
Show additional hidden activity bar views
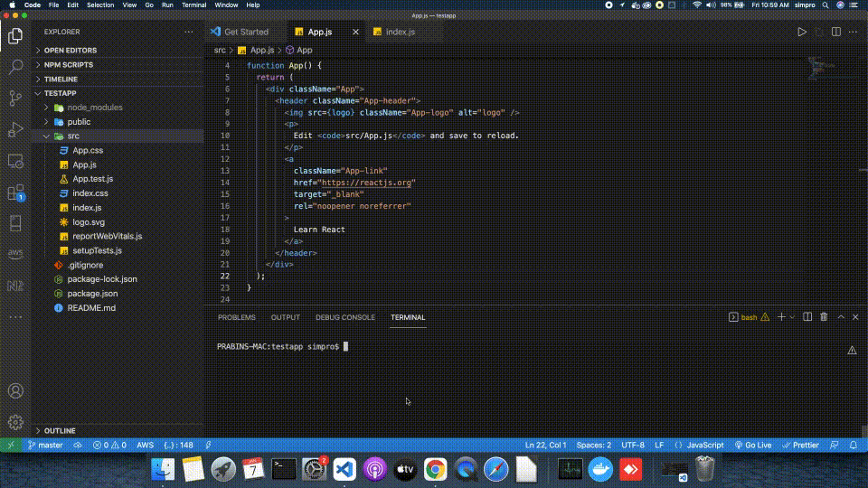click(x=15, y=317)
